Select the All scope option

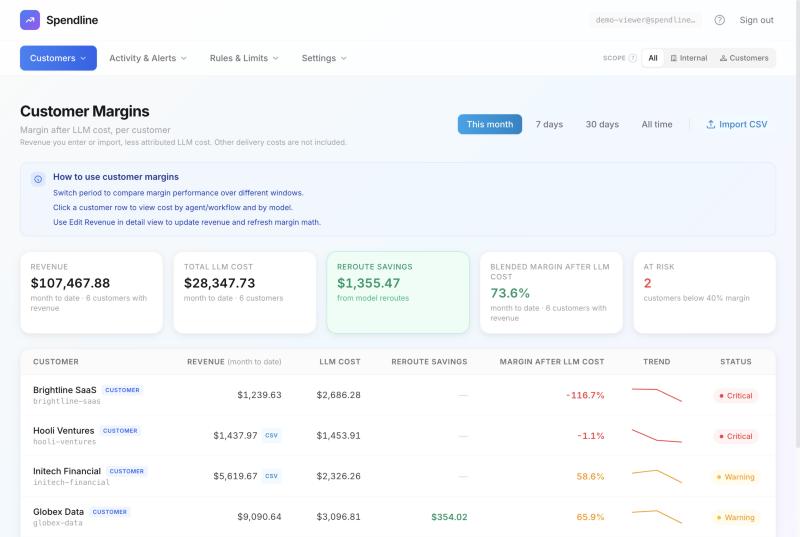click(653, 58)
